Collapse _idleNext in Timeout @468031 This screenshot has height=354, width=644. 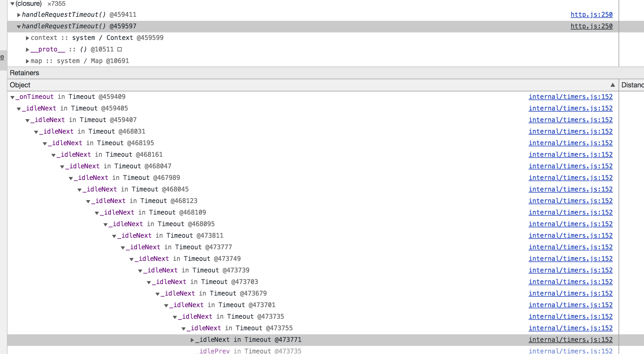coord(36,132)
